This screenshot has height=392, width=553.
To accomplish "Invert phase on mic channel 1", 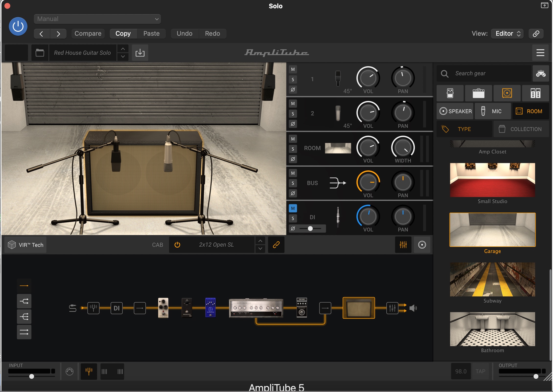I will tap(293, 90).
